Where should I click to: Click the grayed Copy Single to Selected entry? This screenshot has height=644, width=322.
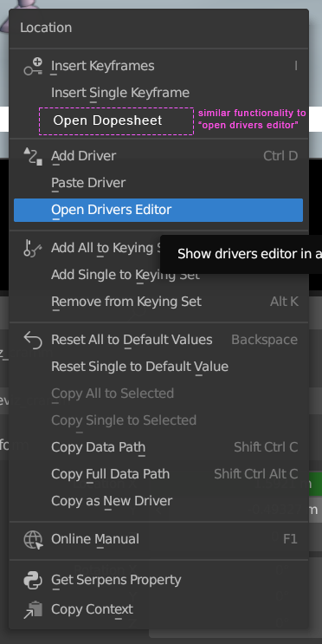tap(158, 420)
